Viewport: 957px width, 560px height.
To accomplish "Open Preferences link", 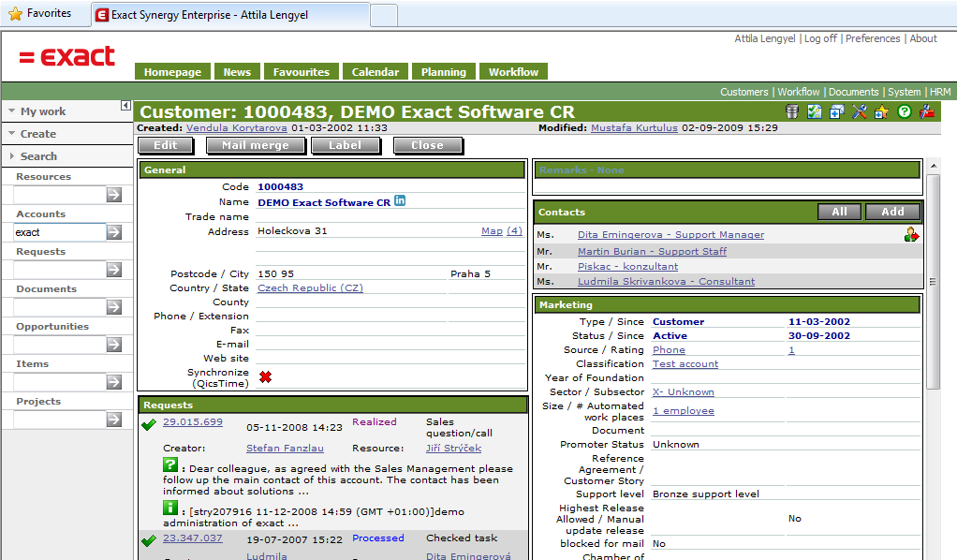I will point(873,38).
